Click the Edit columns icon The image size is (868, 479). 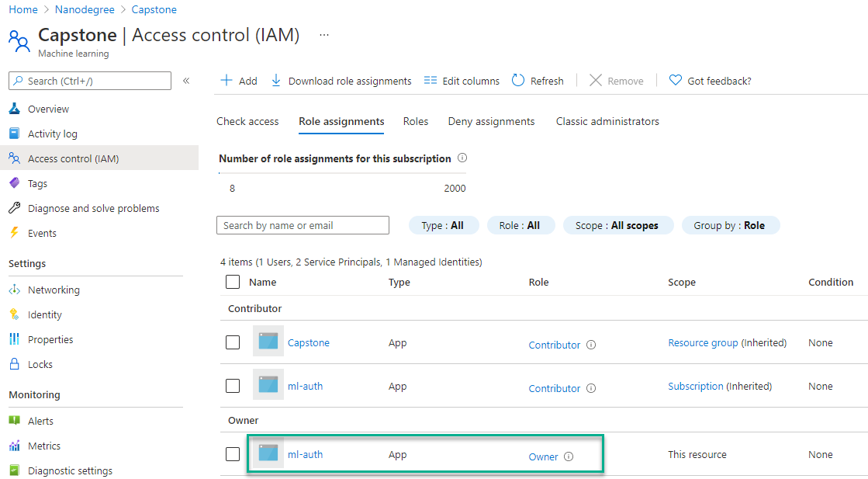tap(431, 80)
